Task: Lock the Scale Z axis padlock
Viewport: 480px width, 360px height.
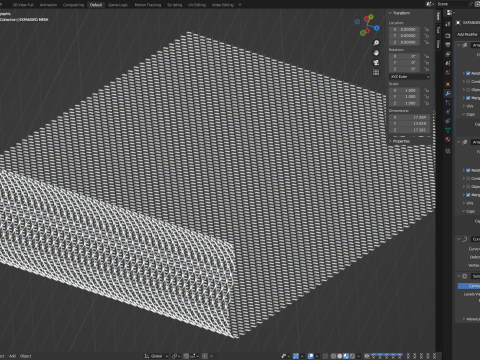Action: click(426, 103)
